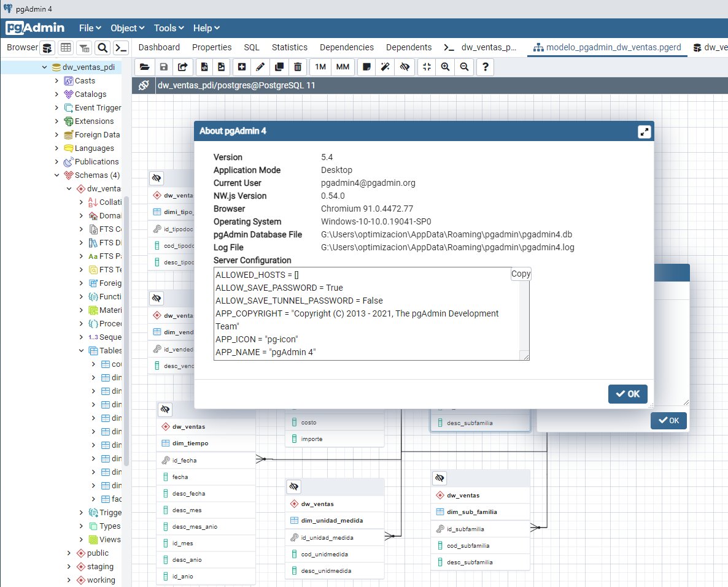Select the 1M one-to-many relationship icon

[320, 67]
